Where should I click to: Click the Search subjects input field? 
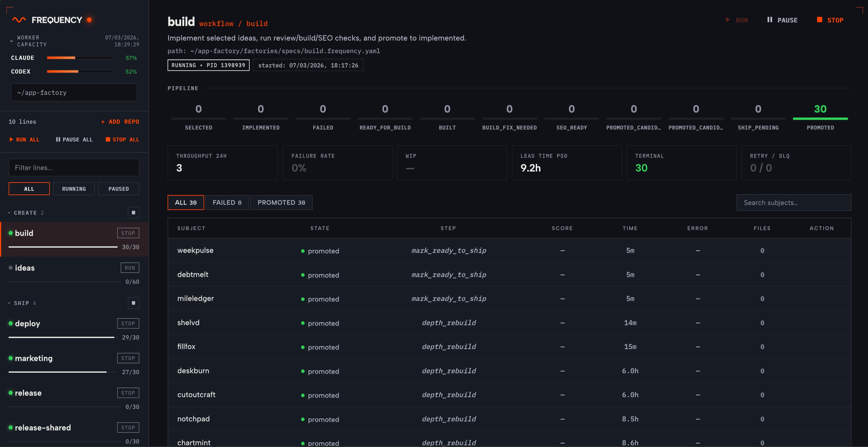793,202
